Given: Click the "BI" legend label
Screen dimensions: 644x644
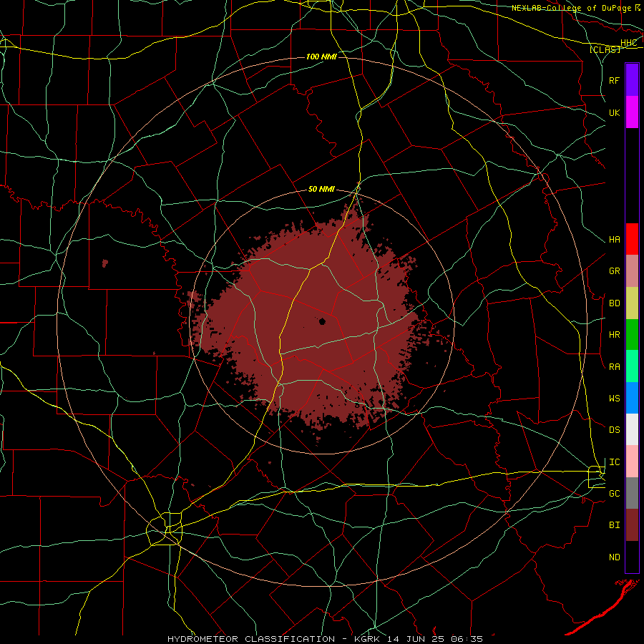Looking at the screenshot, I should click(x=614, y=525).
